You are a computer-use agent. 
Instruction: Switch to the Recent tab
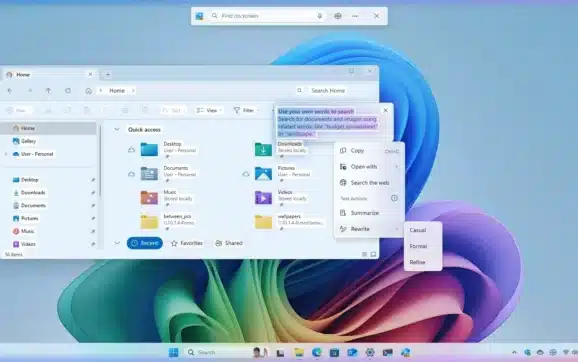click(x=145, y=243)
